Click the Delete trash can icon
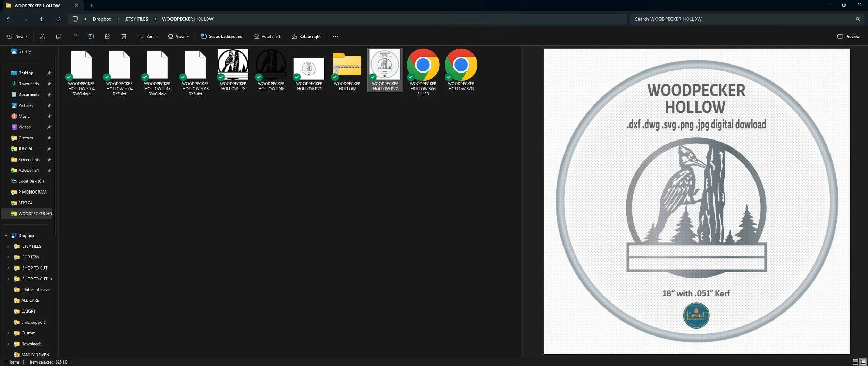The width and height of the screenshot is (868, 366). tap(124, 36)
